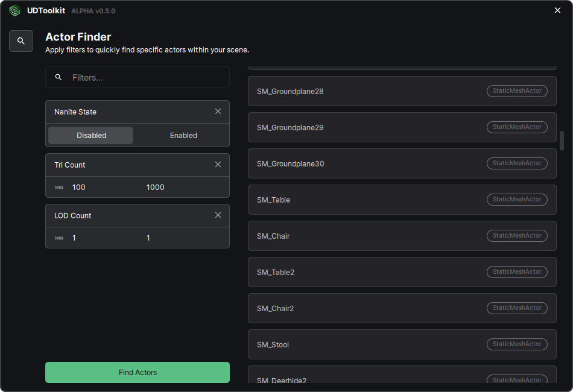
Task: Click the StaticMeshActor tag on SM_Stool
Action: [517, 344]
